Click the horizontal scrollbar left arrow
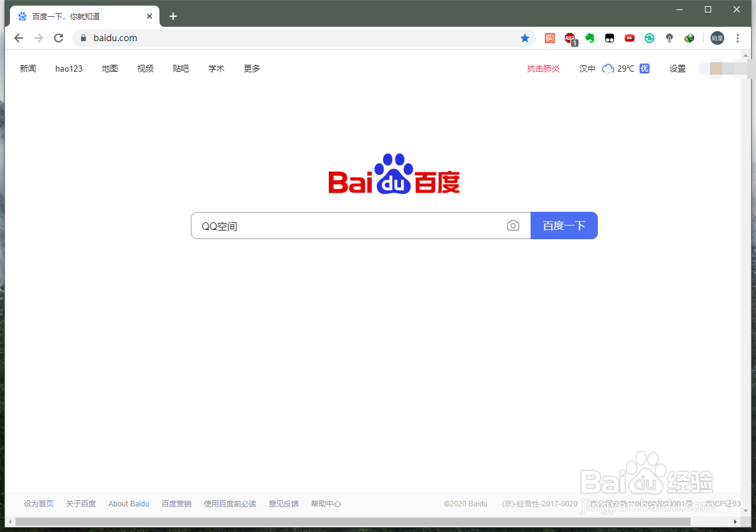The image size is (756, 532). 9,521
